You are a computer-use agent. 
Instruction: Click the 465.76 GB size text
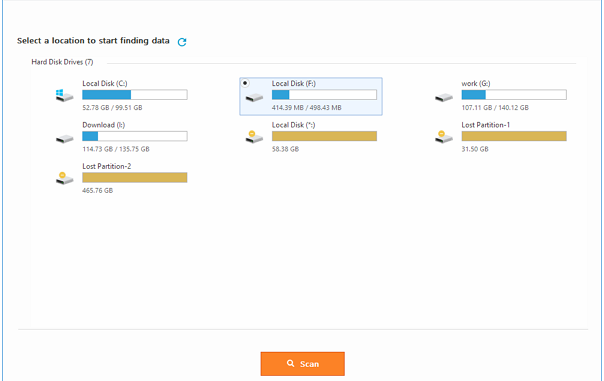[x=97, y=190]
